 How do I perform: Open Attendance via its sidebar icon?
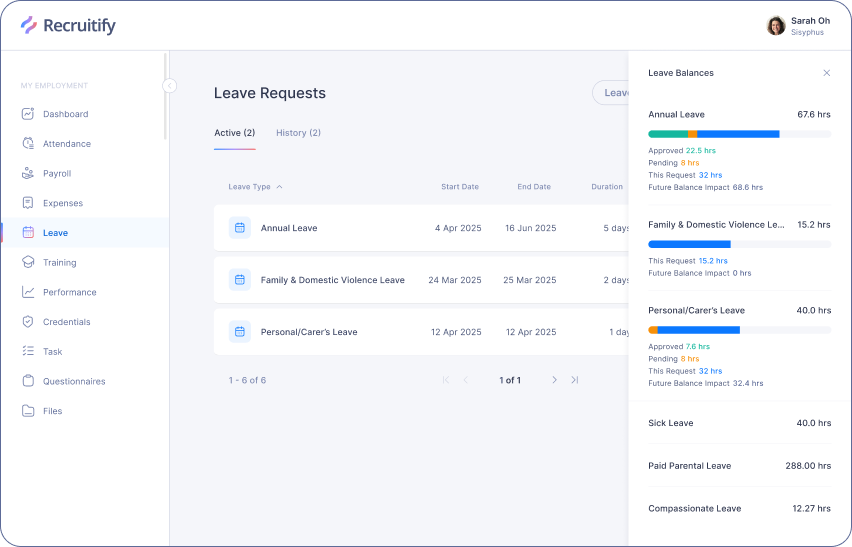click(28, 144)
